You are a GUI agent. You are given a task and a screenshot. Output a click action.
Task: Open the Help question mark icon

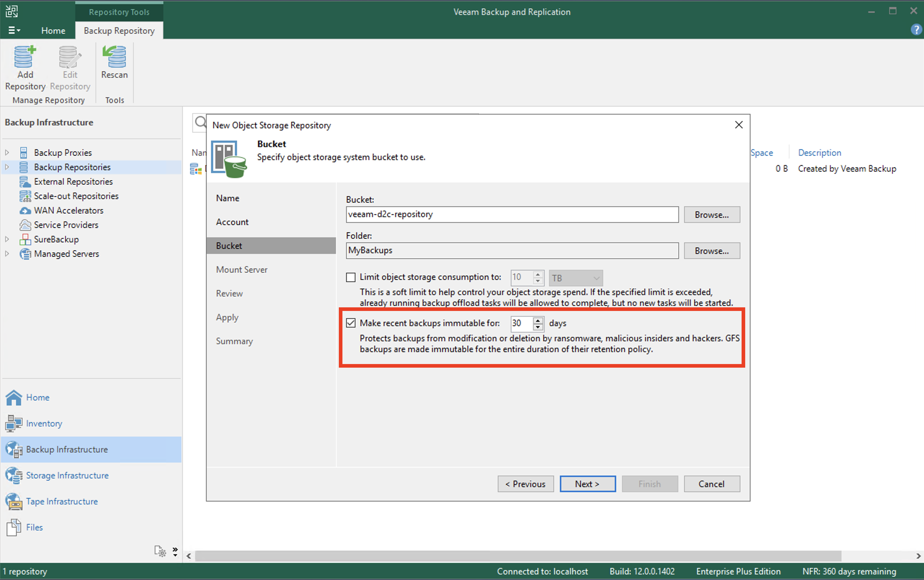click(916, 30)
